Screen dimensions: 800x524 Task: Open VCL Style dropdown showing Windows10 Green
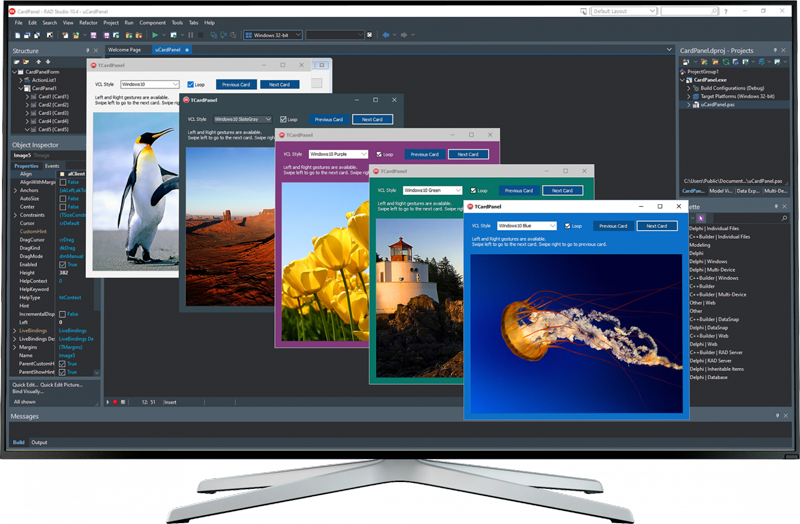click(432, 190)
